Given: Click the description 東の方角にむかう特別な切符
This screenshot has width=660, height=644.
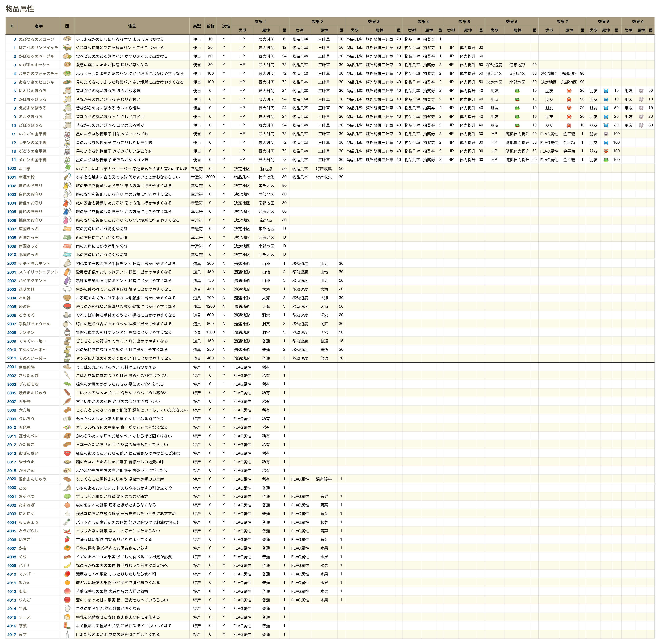Looking at the screenshot, I should 101,229.
